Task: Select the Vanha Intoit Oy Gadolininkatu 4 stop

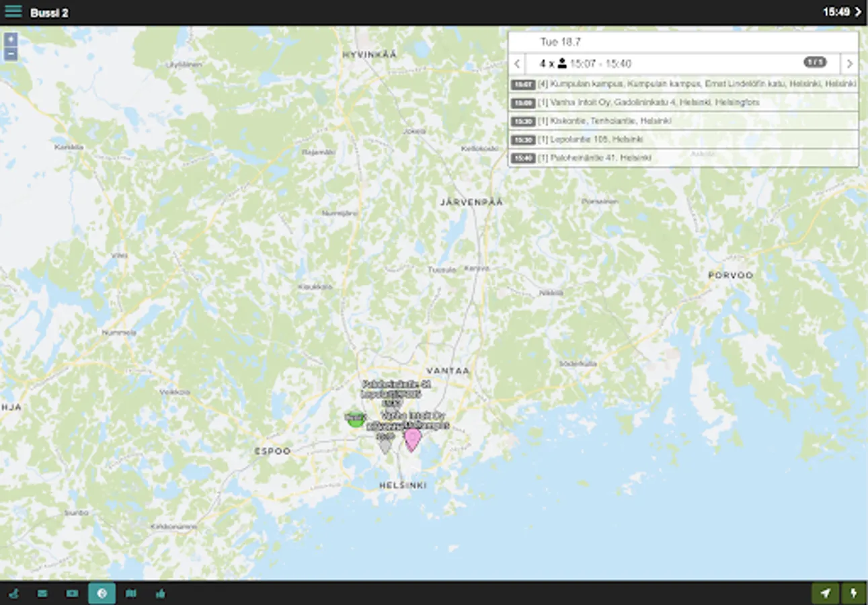Action: [x=683, y=103]
